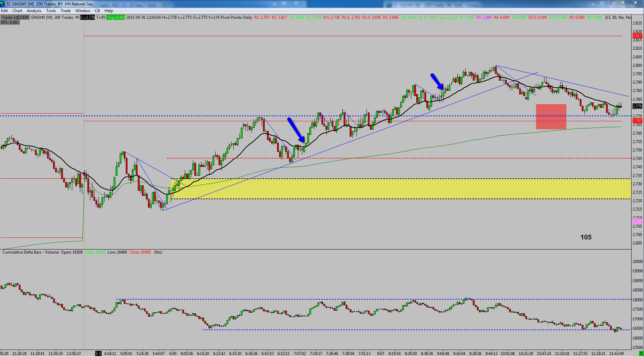Click the 2.745 label on price scale
The height and width of the screenshot is (357, 644).
point(637,159)
